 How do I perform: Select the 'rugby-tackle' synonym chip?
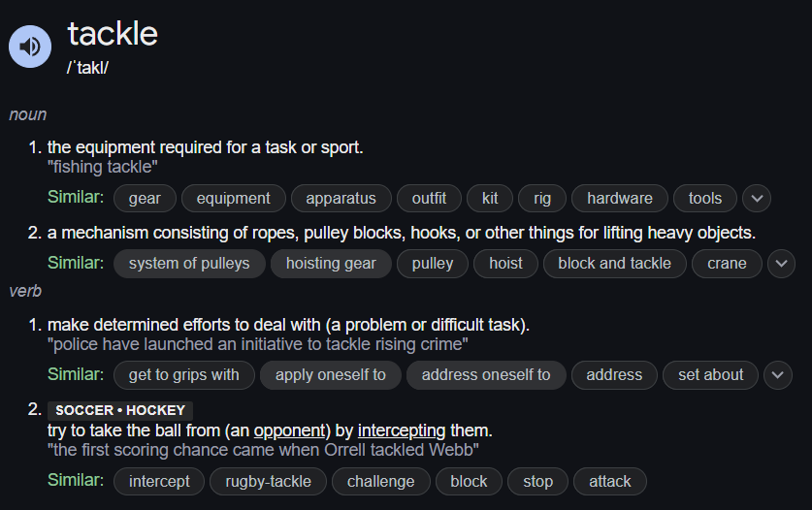269,482
